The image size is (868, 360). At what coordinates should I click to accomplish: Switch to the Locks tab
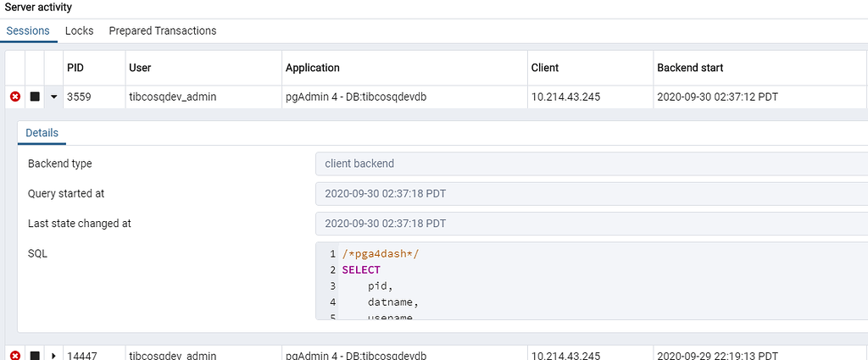click(x=79, y=30)
